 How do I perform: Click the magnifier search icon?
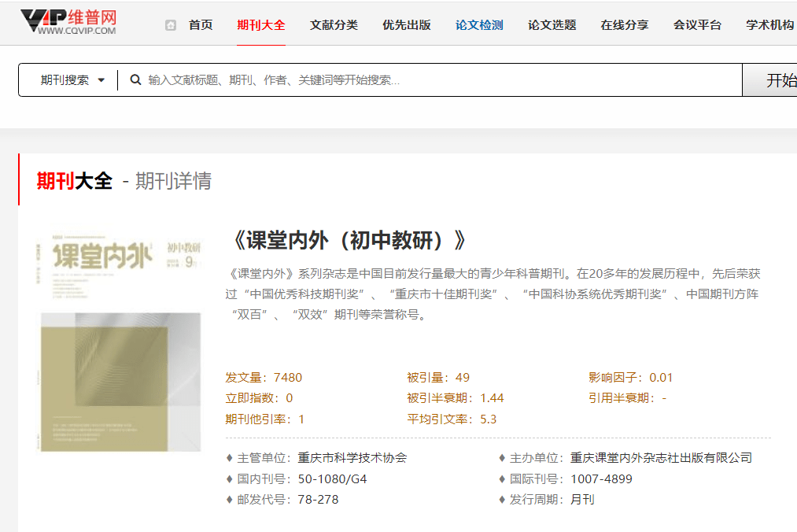(135, 79)
